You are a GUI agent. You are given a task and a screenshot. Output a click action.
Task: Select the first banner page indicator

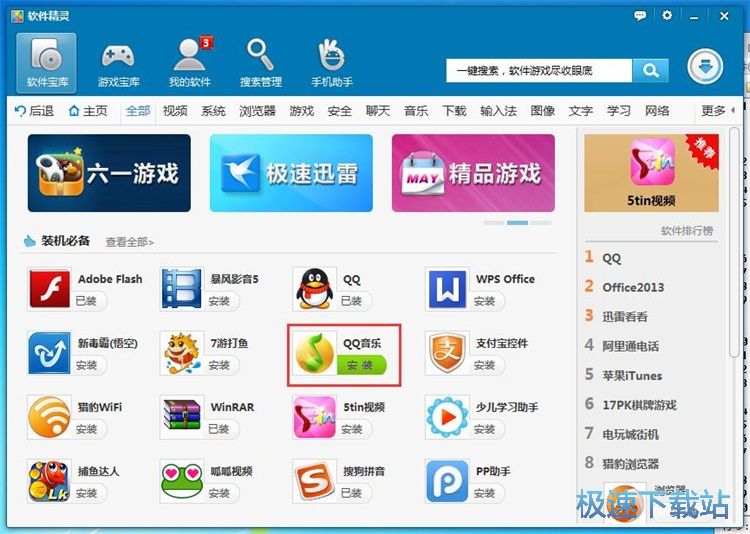coord(494,223)
